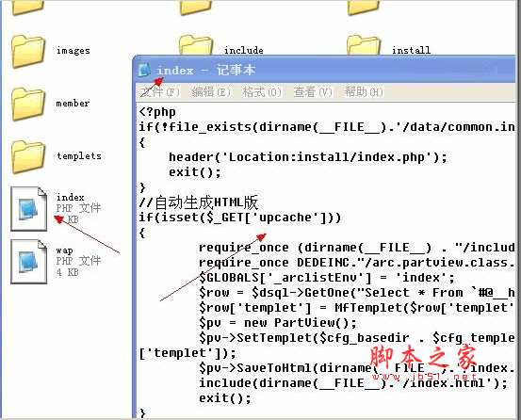
Task: Select the templets folder icon
Action: [28, 156]
